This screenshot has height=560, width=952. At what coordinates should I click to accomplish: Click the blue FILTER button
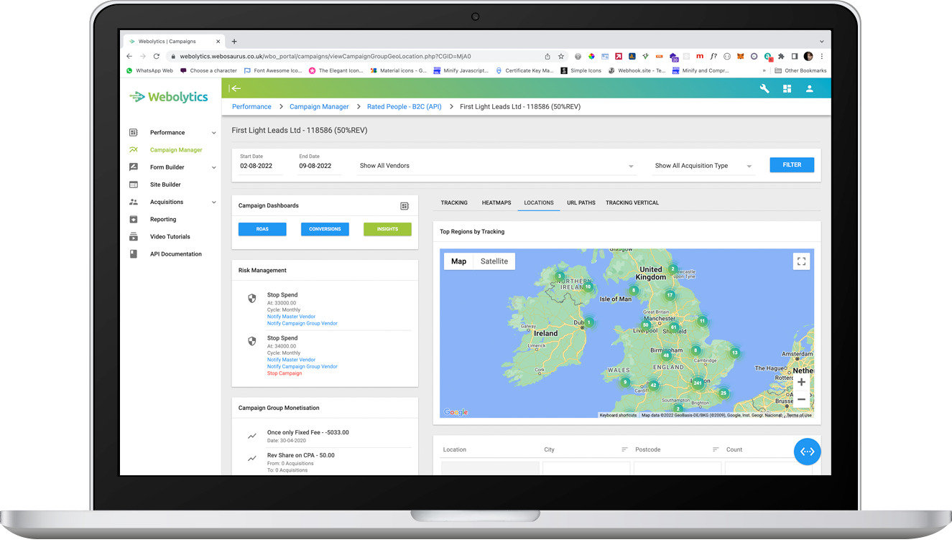[792, 165]
